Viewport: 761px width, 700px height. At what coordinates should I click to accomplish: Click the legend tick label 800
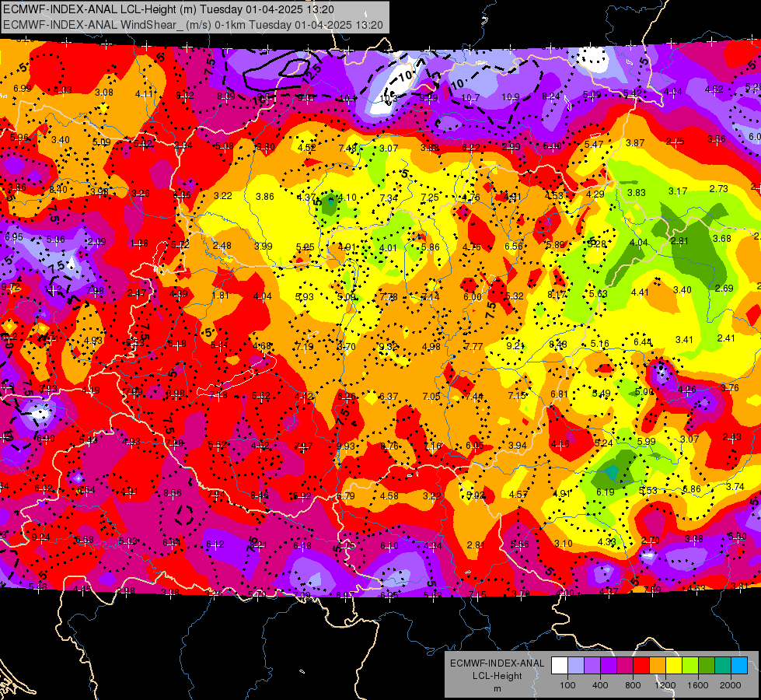coord(633,685)
